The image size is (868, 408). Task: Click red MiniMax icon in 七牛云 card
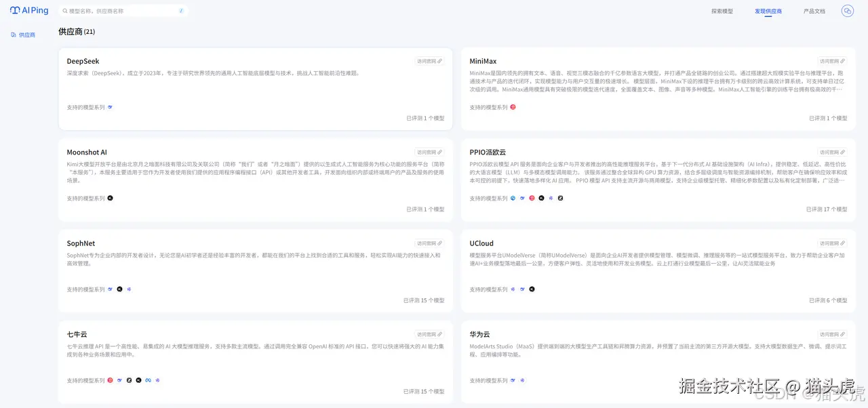(110, 380)
